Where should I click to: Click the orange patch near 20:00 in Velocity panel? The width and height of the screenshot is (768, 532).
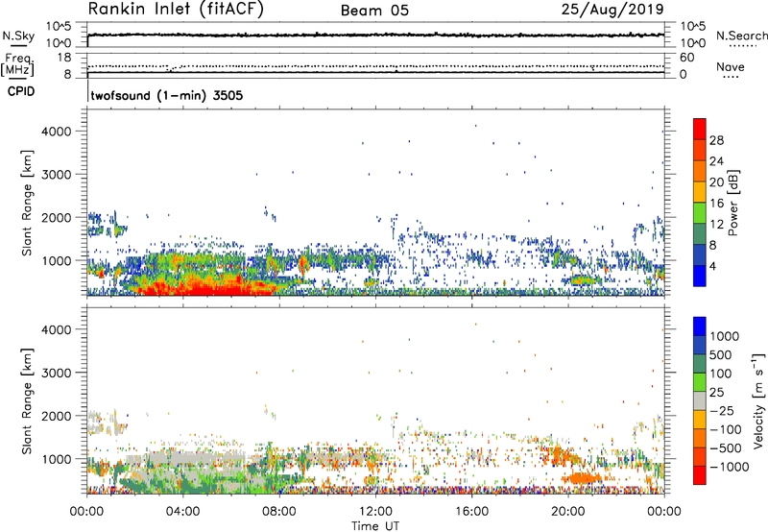click(x=581, y=478)
